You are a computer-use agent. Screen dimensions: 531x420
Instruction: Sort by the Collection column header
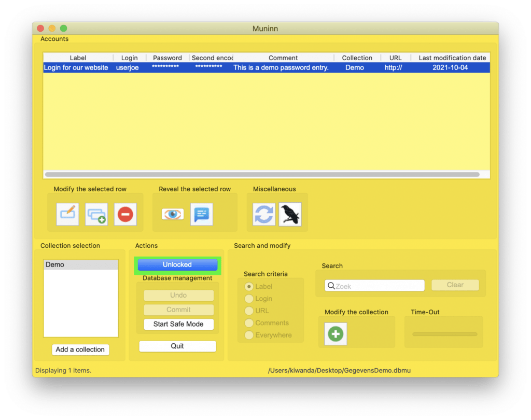(x=357, y=58)
